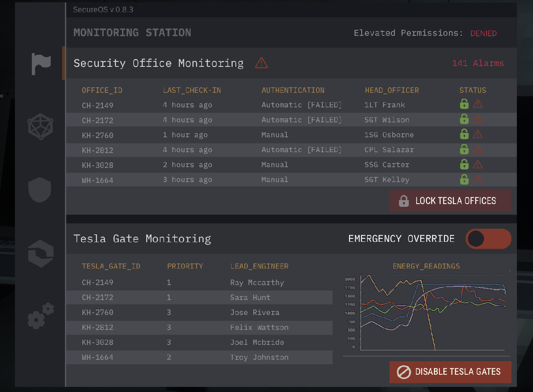Click alert triangle in KH-2812 office row
533x392 pixels.
478,149
